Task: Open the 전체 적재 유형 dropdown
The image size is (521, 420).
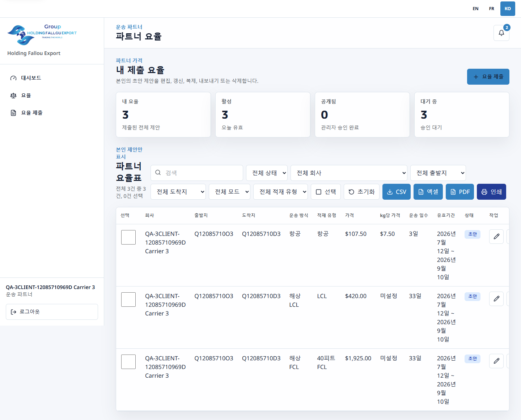Action: pos(280,192)
